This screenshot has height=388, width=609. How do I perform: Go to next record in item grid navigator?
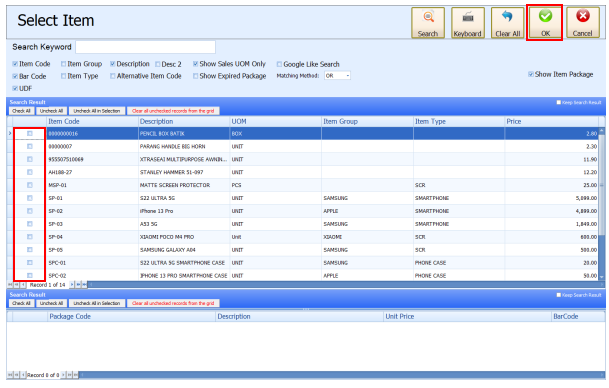[72, 285]
